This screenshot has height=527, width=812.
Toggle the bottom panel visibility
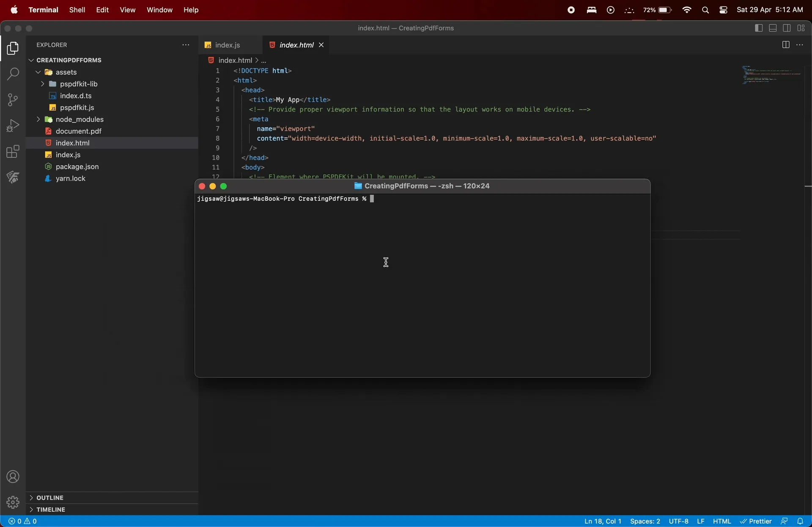[x=773, y=28]
